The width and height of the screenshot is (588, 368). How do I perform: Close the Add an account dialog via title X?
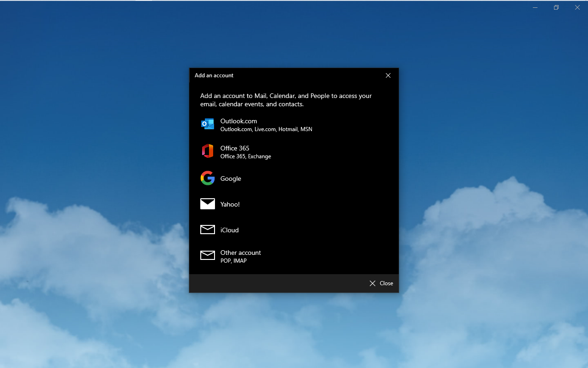click(388, 75)
